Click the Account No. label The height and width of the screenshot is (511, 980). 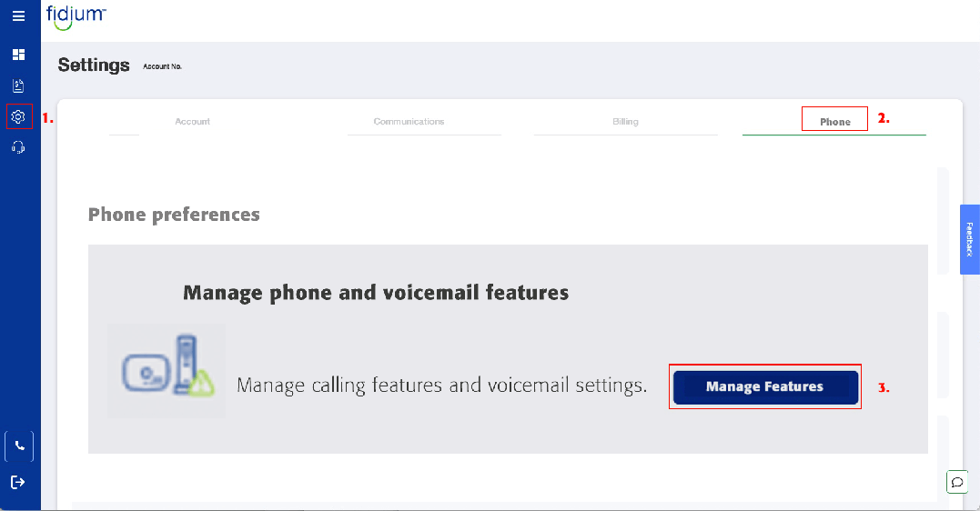pyautogui.click(x=162, y=66)
